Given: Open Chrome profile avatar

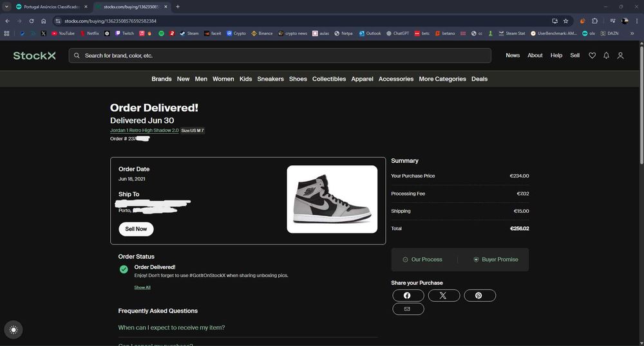Looking at the screenshot, I should 624,21.
